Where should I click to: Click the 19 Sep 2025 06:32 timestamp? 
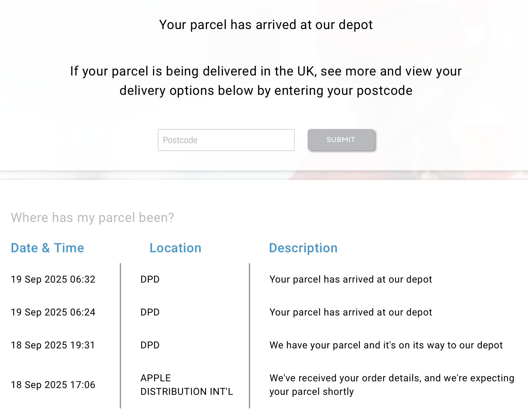53,279
